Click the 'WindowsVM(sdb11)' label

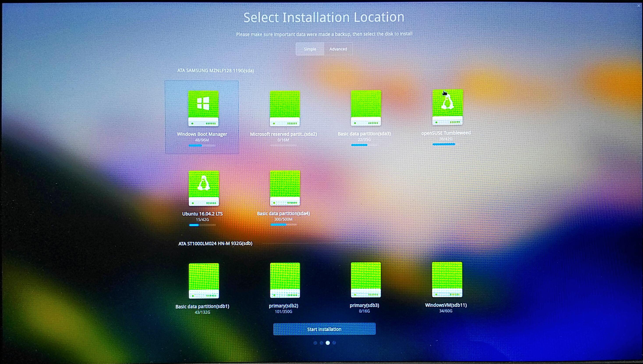point(446,305)
